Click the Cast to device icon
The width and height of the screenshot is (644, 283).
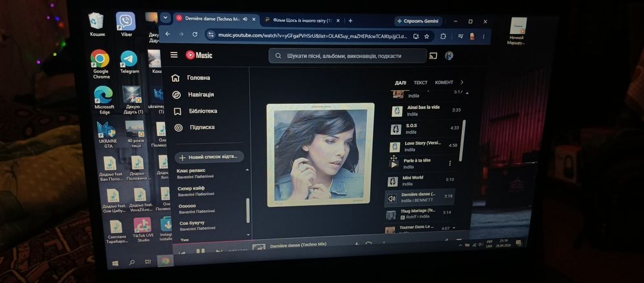tap(433, 56)
